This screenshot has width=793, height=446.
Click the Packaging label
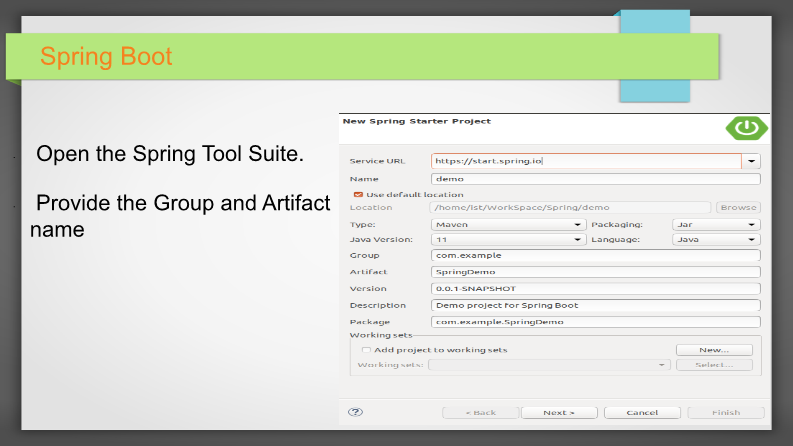point(617,225)
